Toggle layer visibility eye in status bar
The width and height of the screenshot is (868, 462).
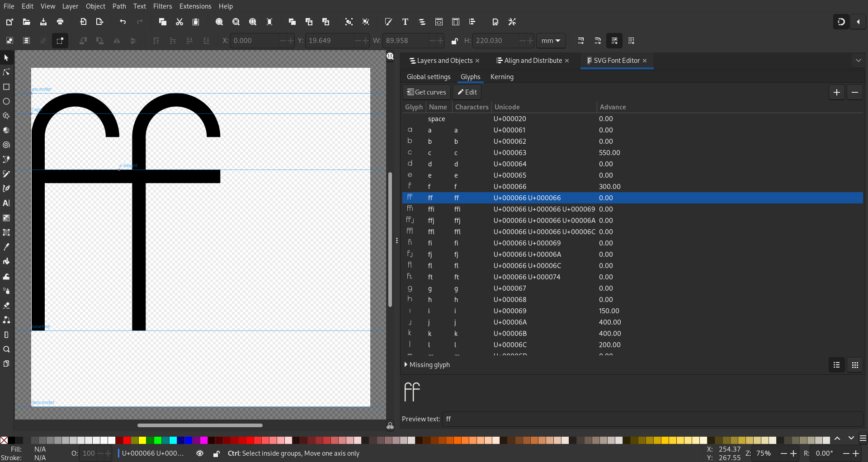pyautogui.click(x=200, y=453)
